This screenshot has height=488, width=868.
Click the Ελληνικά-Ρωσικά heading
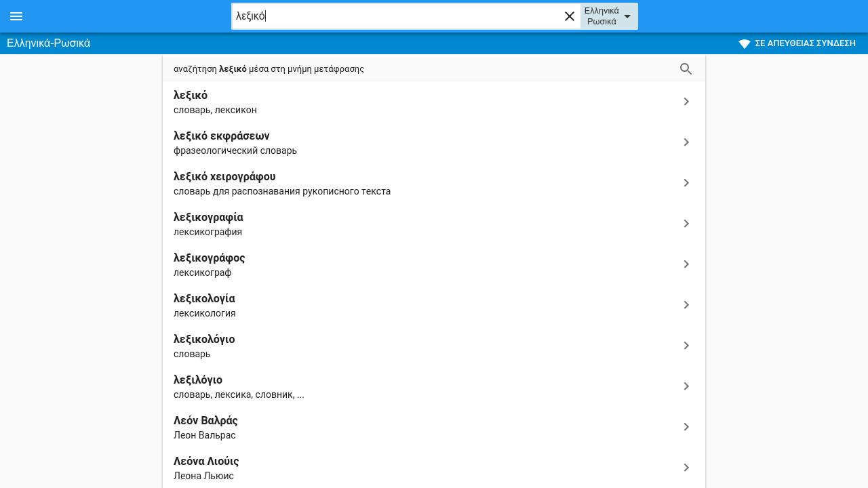pyautogui.click(x=48, y=43)
